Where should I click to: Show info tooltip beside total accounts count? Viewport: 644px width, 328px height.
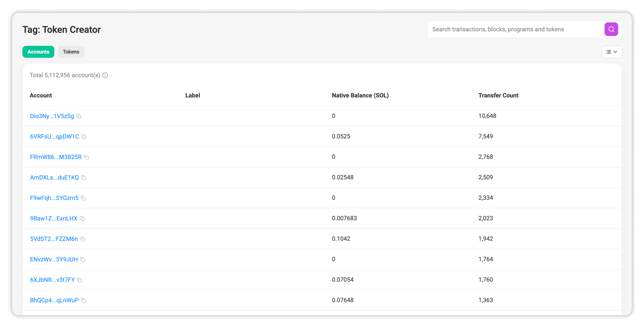coord(105,75)
